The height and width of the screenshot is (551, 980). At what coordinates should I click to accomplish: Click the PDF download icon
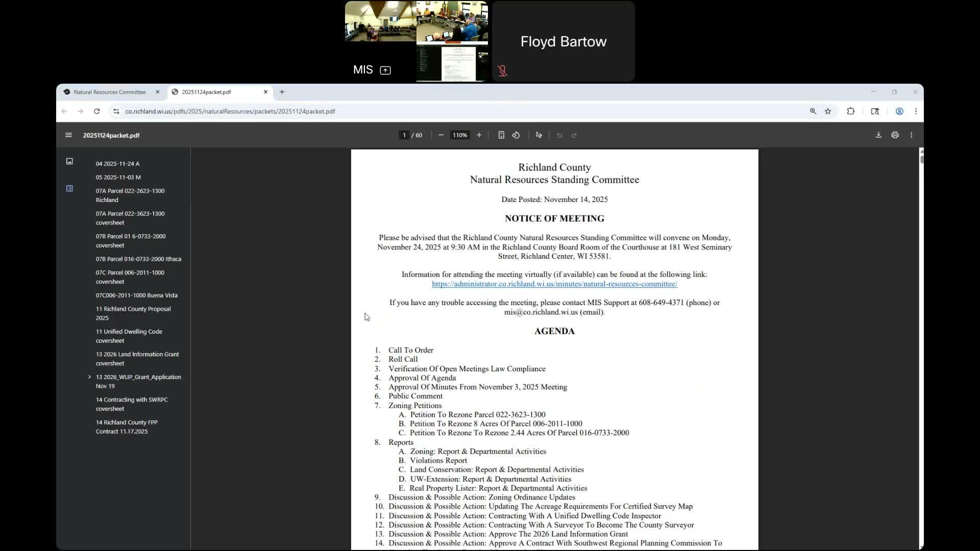[x=878, y=135]
